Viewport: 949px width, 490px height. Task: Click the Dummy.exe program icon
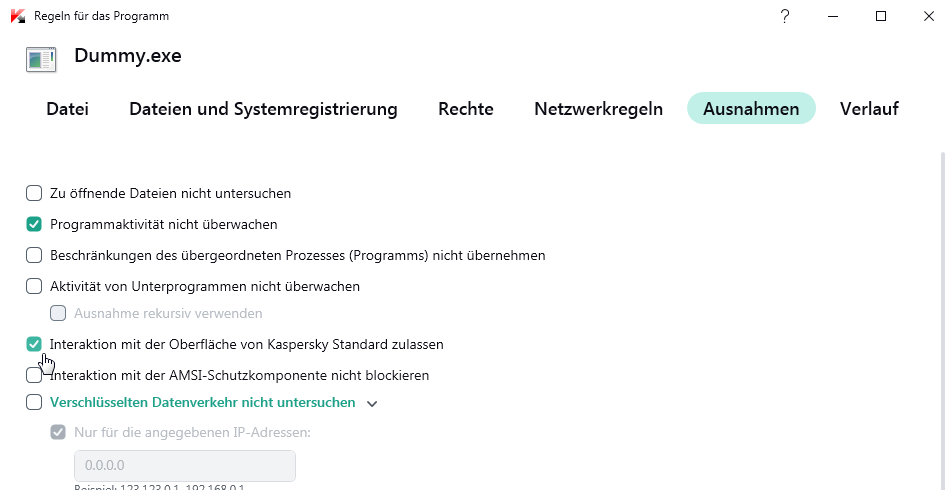click(41, 59)
